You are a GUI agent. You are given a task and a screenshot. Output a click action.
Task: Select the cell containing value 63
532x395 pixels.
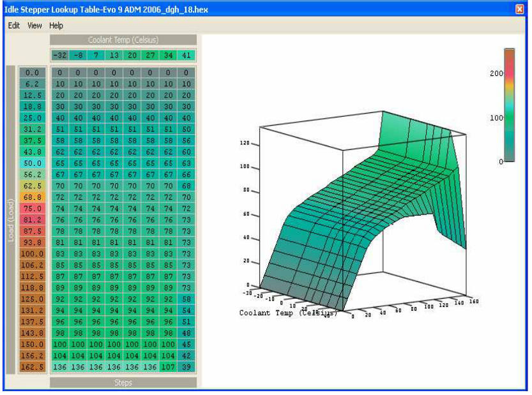[x=186, y=164]
